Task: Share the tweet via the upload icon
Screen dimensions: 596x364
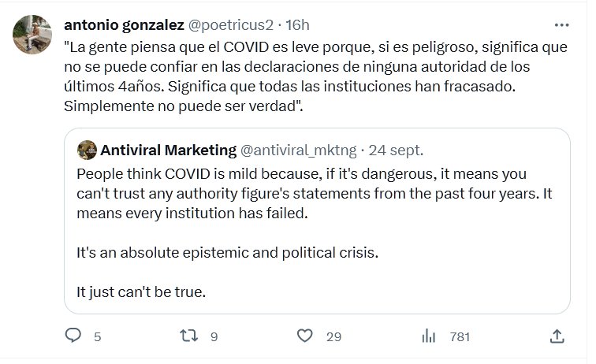Action: pyautogui.click(x=557, y=336)
